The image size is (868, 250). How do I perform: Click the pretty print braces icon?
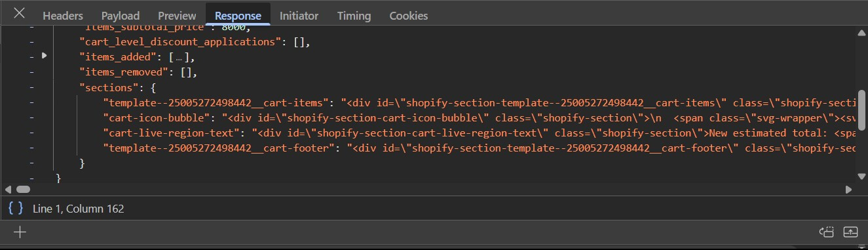(16, 208)
